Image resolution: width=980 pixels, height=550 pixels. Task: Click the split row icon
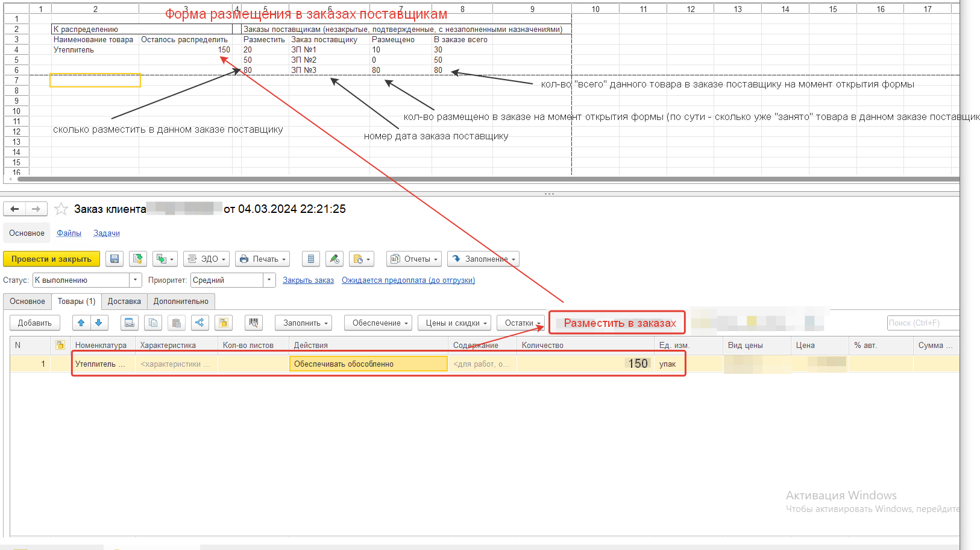(x=199, y=323)
